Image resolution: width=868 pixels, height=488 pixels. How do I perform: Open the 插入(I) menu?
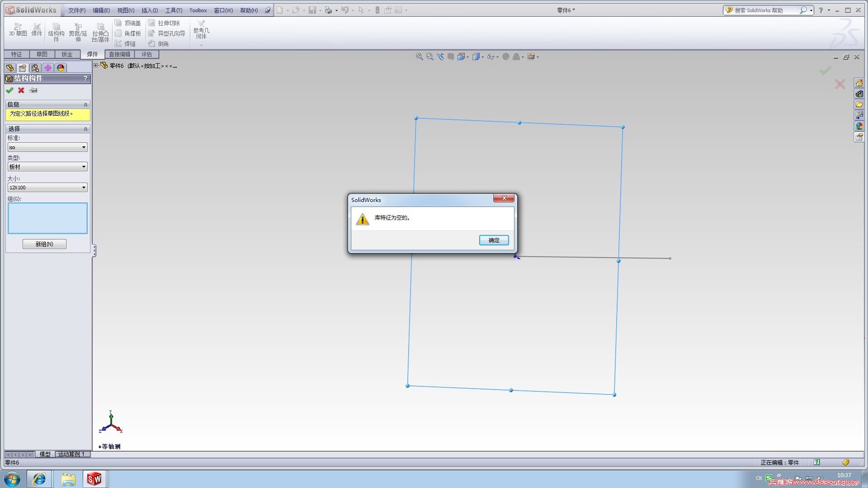click(x=150, y=10)
